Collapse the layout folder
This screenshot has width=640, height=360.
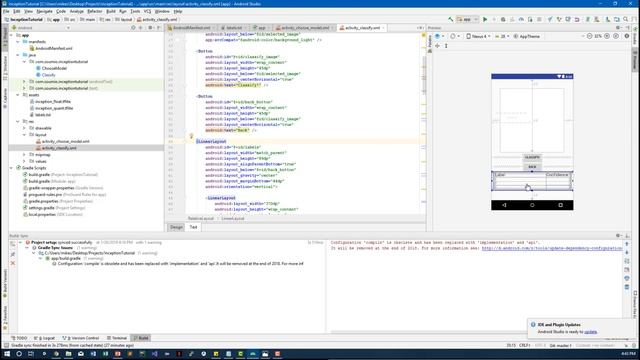pos(24,135)
